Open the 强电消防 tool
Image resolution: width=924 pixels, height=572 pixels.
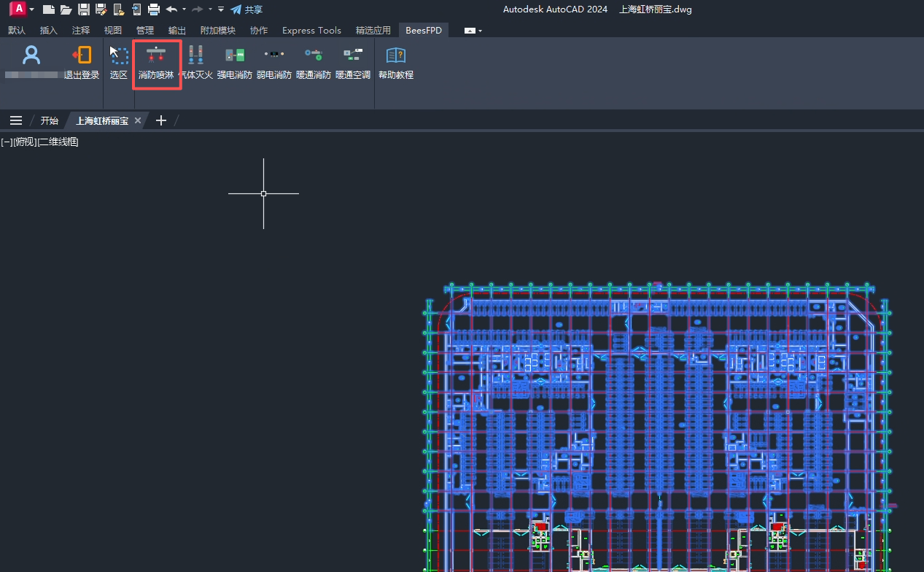pyautogui.click(x=234, y=63)
